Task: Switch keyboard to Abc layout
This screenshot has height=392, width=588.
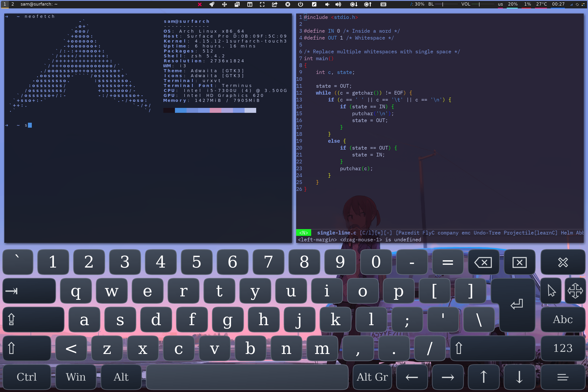Action: (x=563, y=319)
